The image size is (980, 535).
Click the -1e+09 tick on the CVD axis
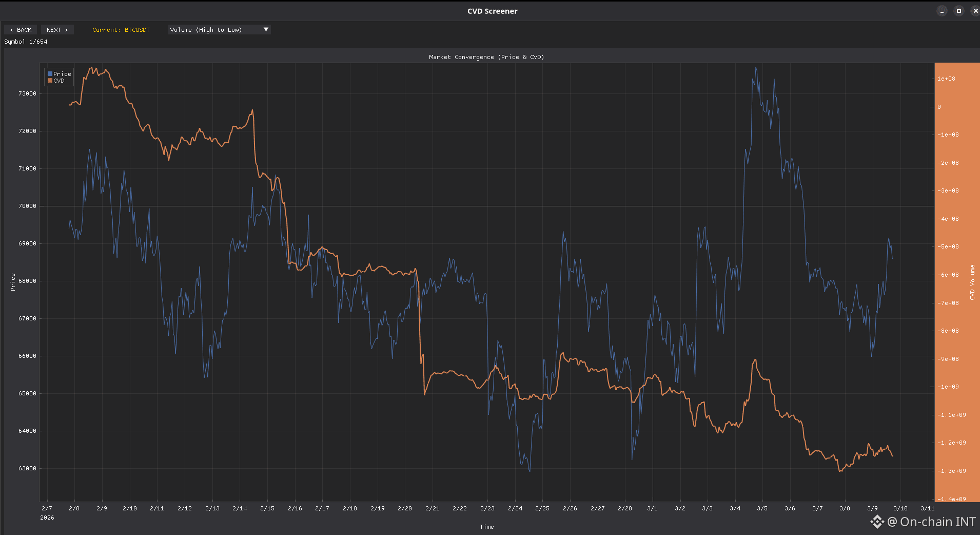point(948,387)
